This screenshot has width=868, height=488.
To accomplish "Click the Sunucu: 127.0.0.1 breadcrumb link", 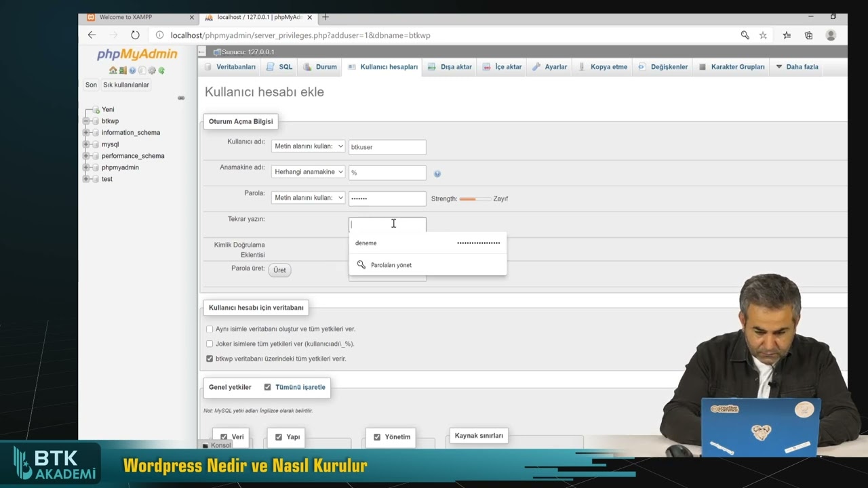I will coord(248,52).
